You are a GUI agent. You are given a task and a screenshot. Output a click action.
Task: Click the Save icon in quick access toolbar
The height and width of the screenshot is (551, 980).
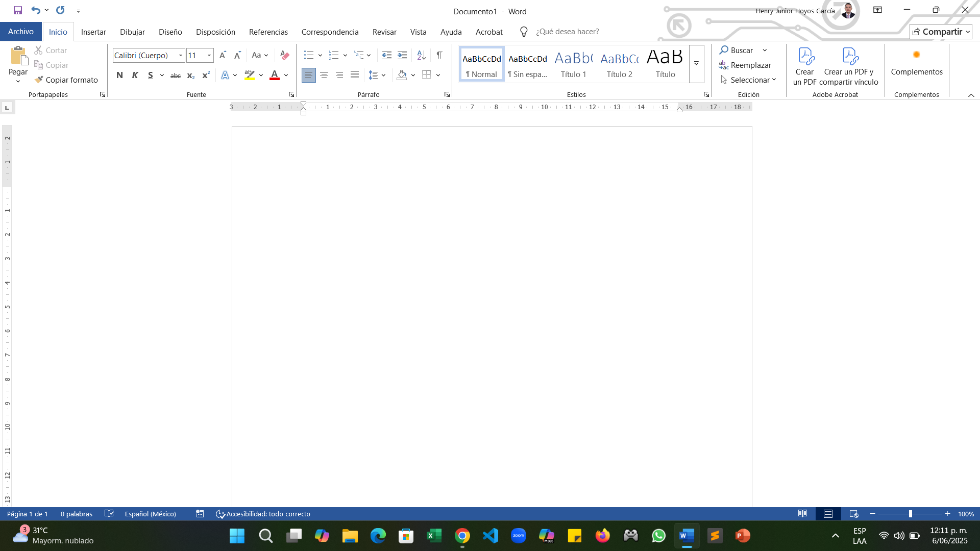(x=18, y=10)
